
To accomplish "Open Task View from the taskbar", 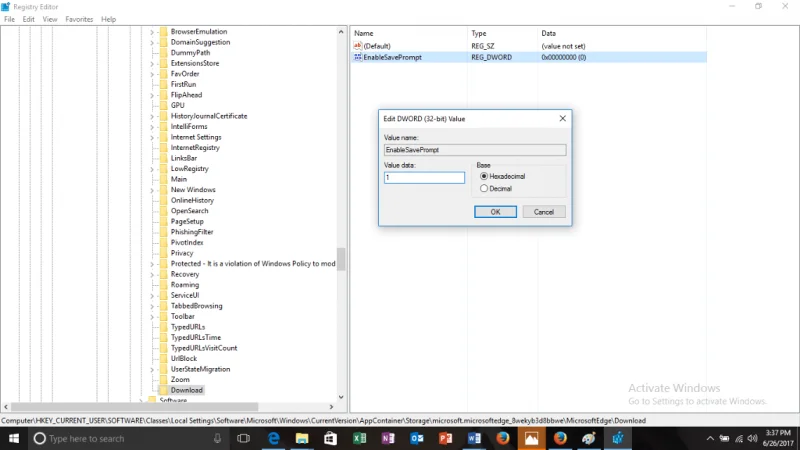I will pyautogui.click(x=244, y=439).
